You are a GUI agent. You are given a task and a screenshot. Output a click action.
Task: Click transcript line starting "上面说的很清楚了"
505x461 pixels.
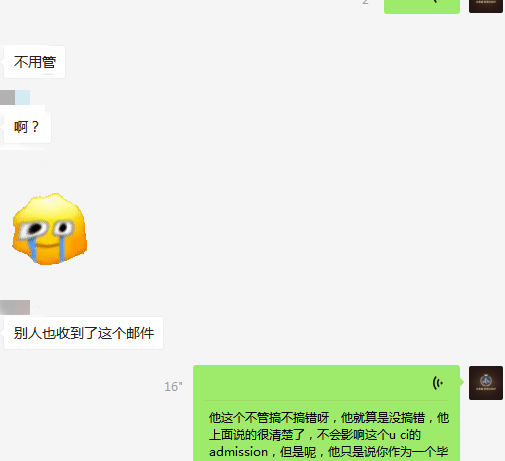[315, 435]
